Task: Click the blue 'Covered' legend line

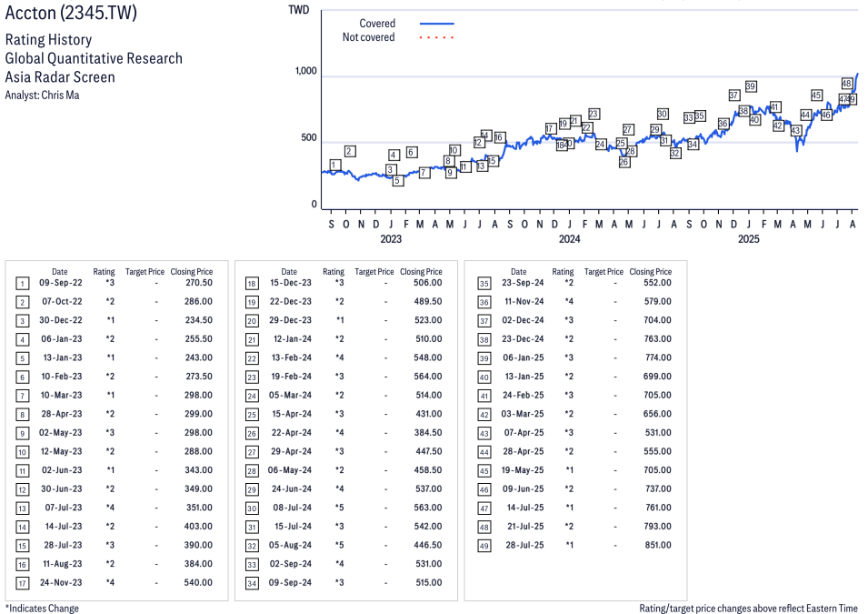Action: (x=437, y=24)
